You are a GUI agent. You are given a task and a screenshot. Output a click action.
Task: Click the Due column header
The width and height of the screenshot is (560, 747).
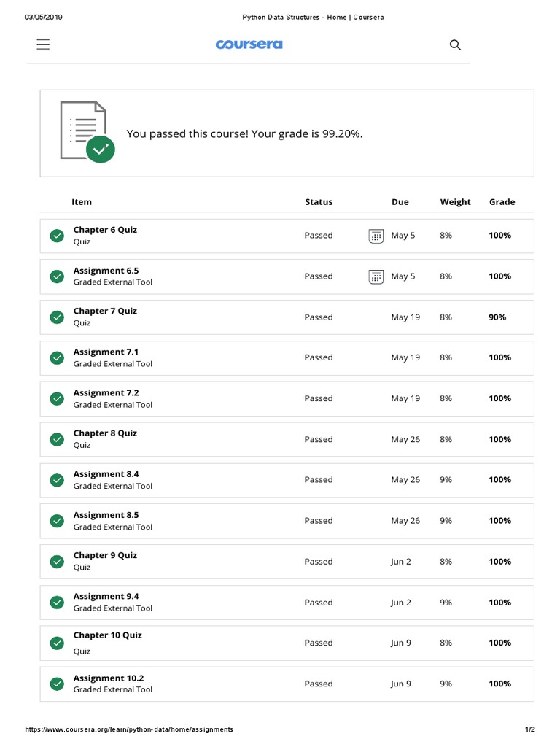(400, 202)
